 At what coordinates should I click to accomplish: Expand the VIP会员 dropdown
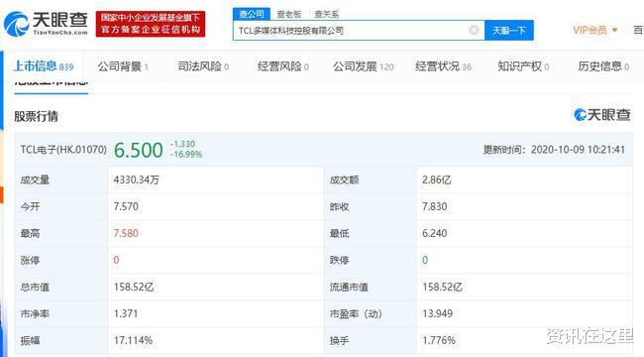click(x=595, y=30)
